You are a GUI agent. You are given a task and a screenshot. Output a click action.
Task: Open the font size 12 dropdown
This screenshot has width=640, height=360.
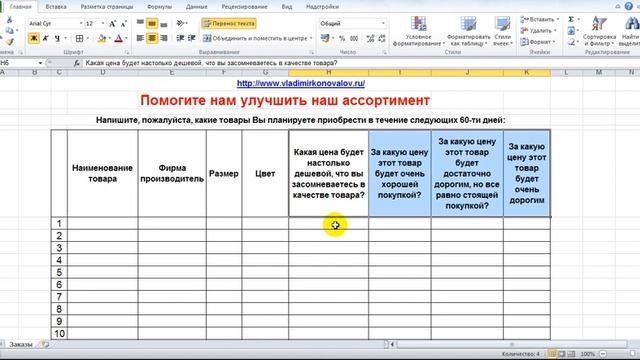tap(103, 24)
